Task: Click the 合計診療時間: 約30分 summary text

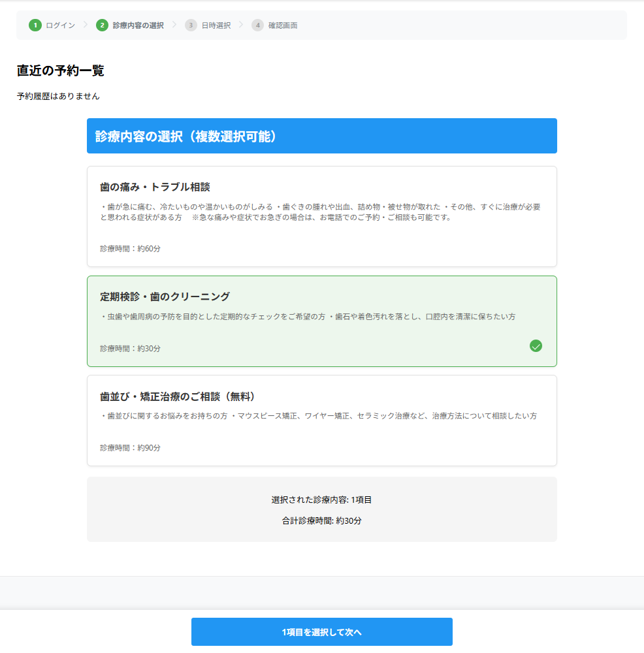Action: pos(321,521)
